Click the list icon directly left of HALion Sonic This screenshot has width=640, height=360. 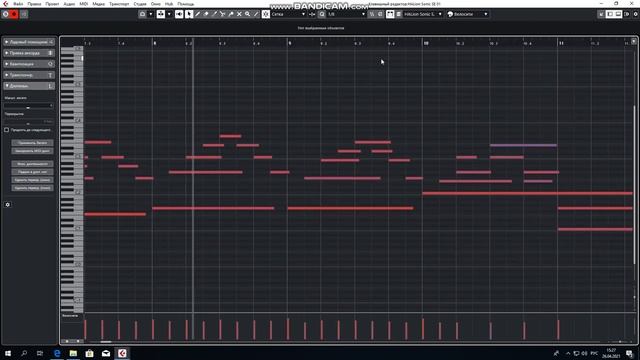(398, 14)
